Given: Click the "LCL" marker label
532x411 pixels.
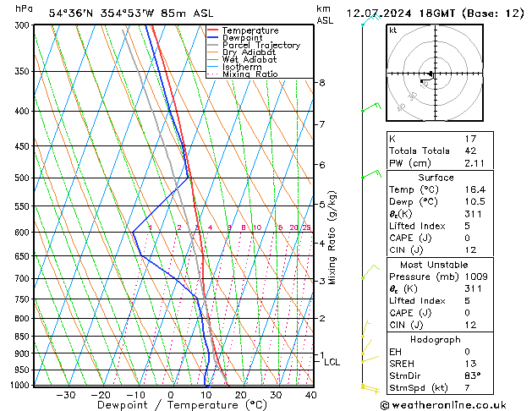Looking at the screenshot, I should 332,362.
